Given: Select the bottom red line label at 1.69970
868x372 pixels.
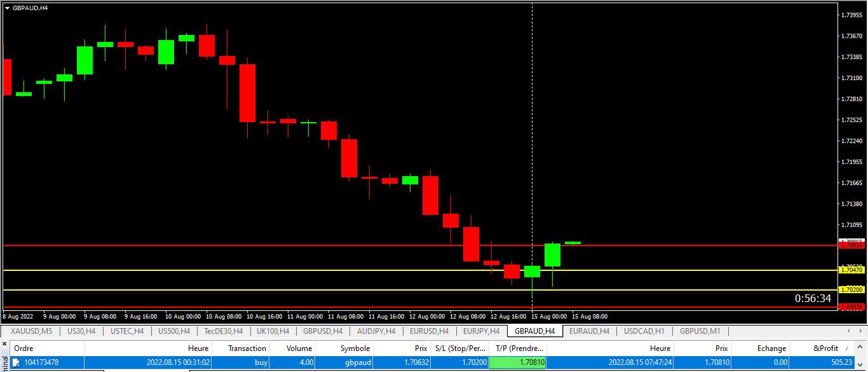Looking at the screenshot, I should click(851, 307).
